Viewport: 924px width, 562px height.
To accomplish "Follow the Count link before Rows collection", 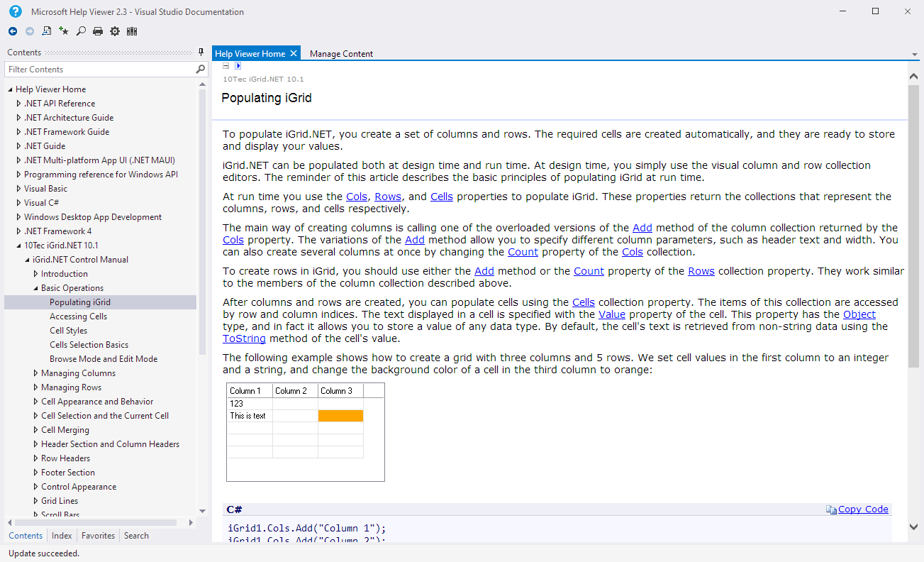I will pos(589,271).
